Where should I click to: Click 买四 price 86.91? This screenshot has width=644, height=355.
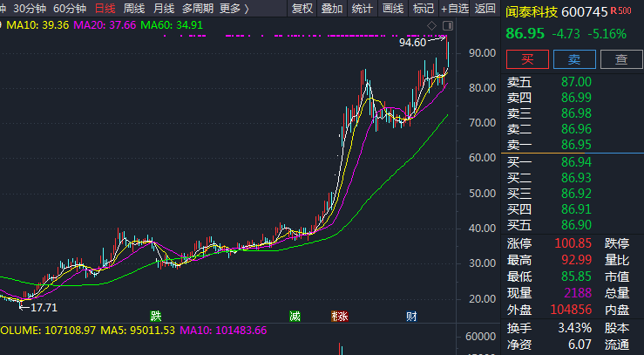(x=576, y=209)
